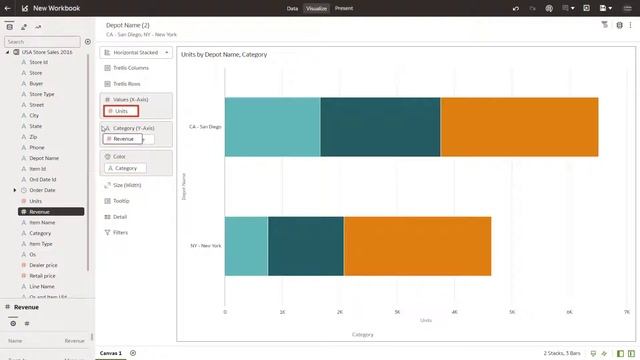This screenshot has width=640, height=360.
Task: Open the Analytics panel icon
Action: [38, 27]
